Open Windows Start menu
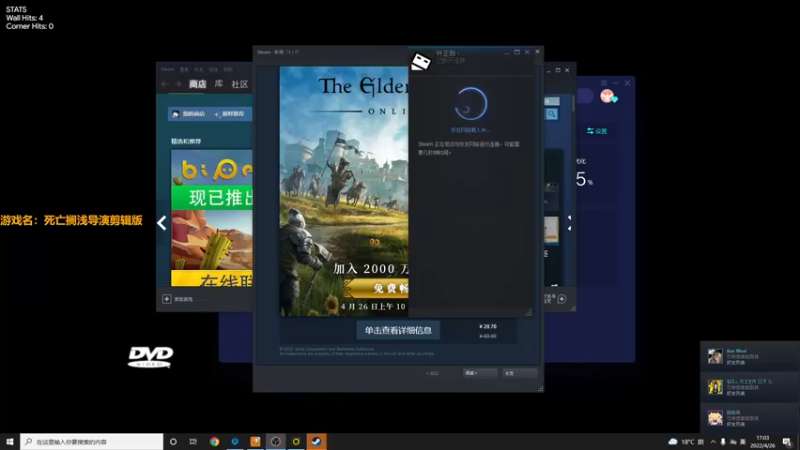This screenshot has width=800, height=450. pos(10,441)
